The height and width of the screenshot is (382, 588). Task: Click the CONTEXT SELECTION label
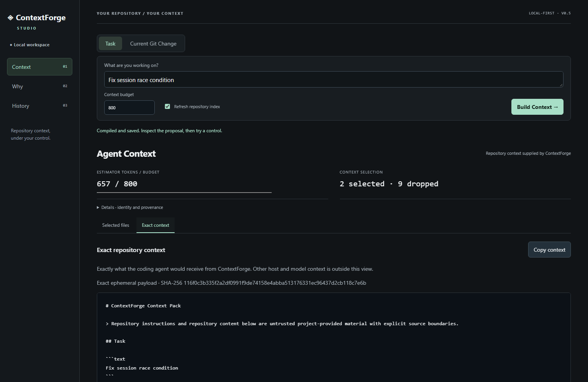pos(361,172)
